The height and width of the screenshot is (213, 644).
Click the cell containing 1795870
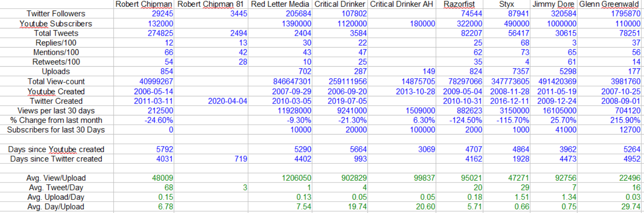tap(610, 14)
